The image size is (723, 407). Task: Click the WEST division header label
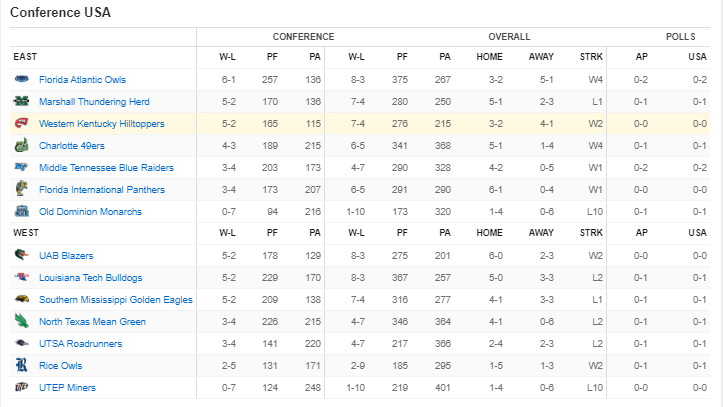point(26,233)
